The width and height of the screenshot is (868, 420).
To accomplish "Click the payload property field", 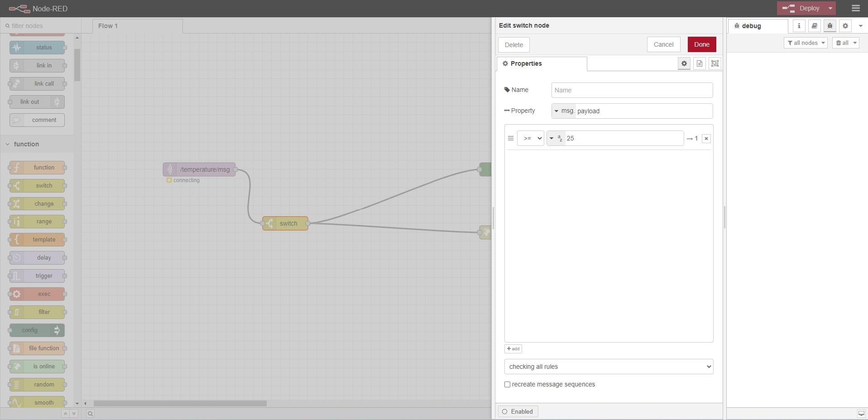I will (x=644, y=111).
